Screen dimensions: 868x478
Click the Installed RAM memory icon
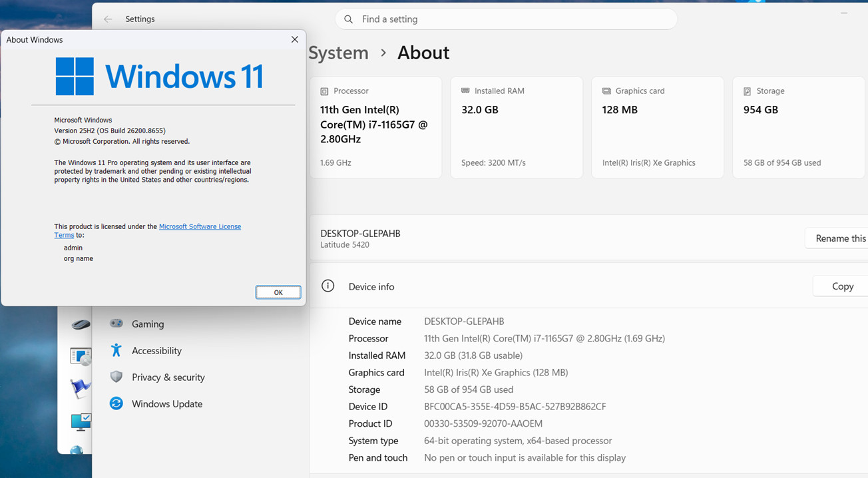pyautogui.click(x=465, y=91)
